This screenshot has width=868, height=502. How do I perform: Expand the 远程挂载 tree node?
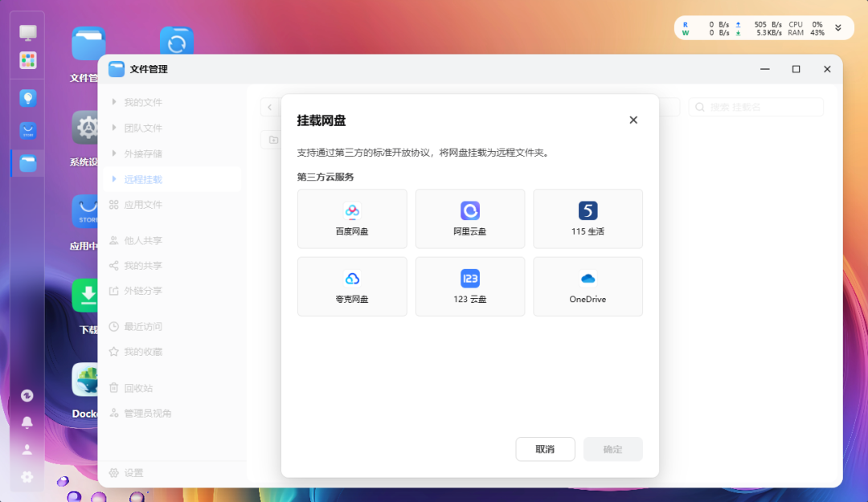click(x=114, y=179)
